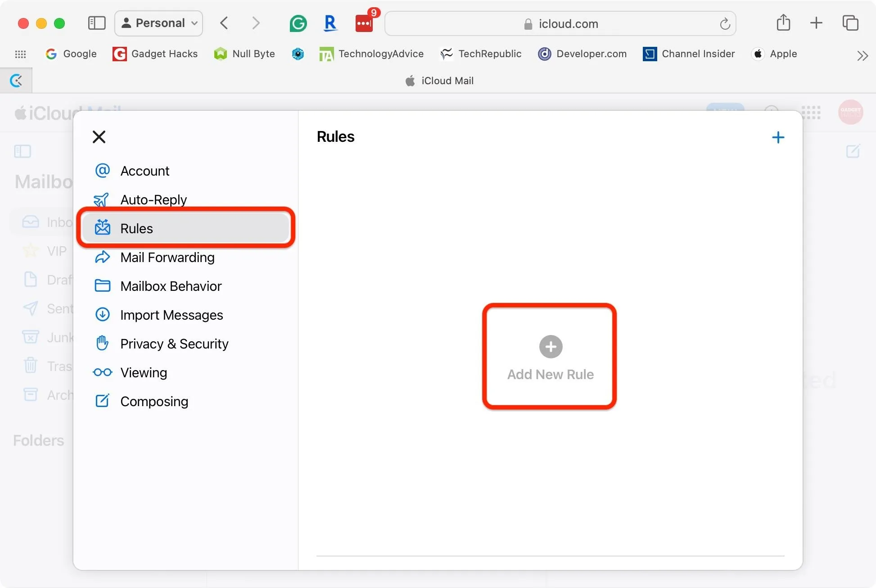Select Archive in the background mailbox list
876x588 pixels.
pyautogui.click(x=47, y=395)
